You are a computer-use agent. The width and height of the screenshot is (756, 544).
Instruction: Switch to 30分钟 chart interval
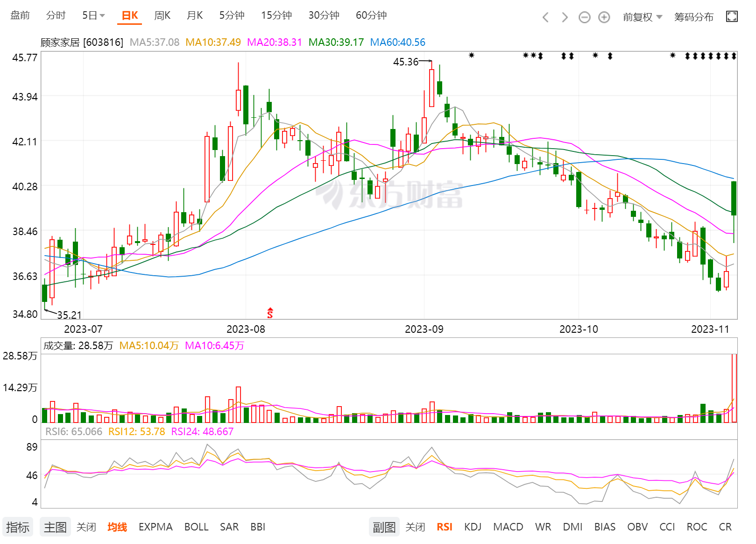point(324,15)
